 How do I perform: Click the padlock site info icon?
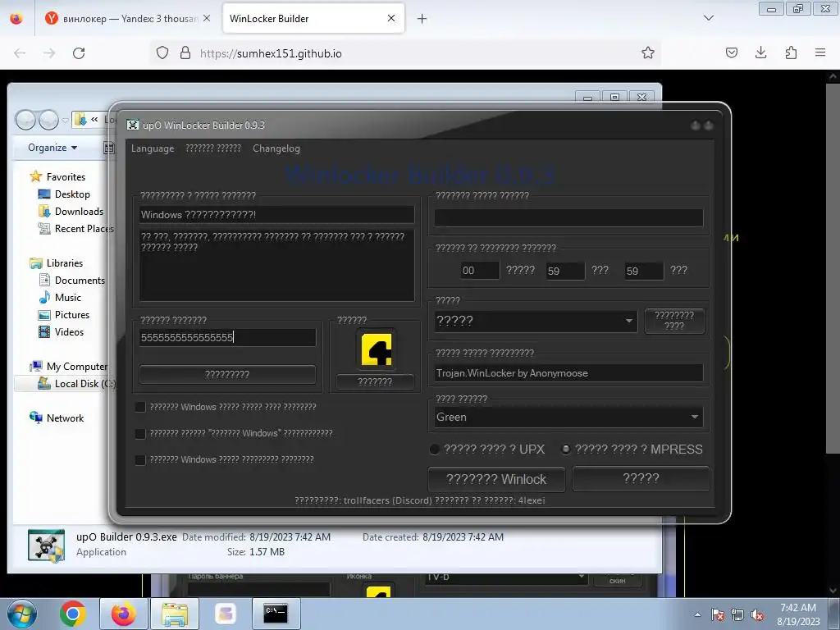click(185, 52)
